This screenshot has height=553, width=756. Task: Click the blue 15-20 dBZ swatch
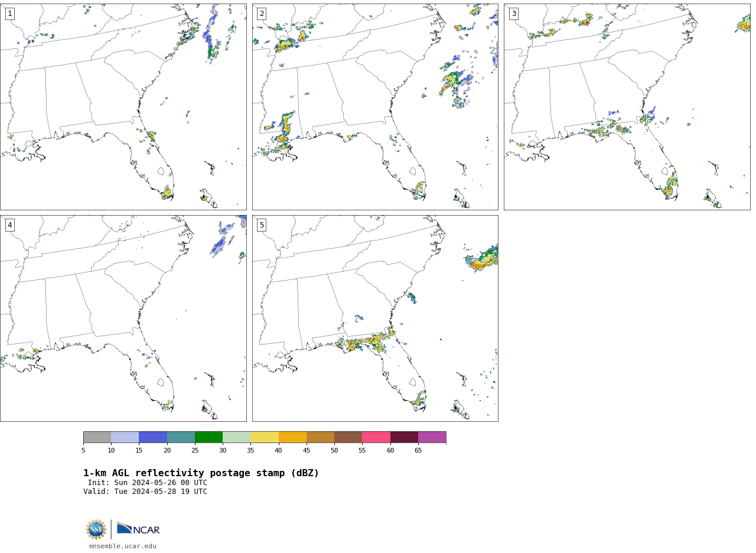153,437
